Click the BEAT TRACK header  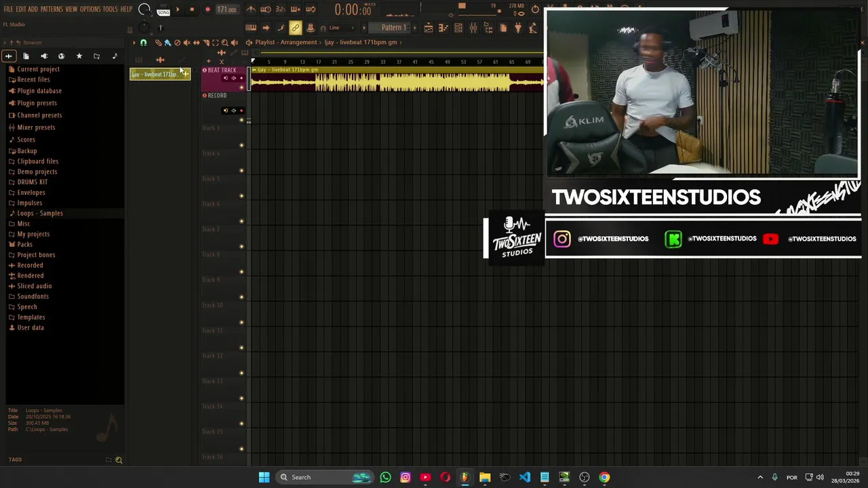pyautogui.click(x=222, y=70)
